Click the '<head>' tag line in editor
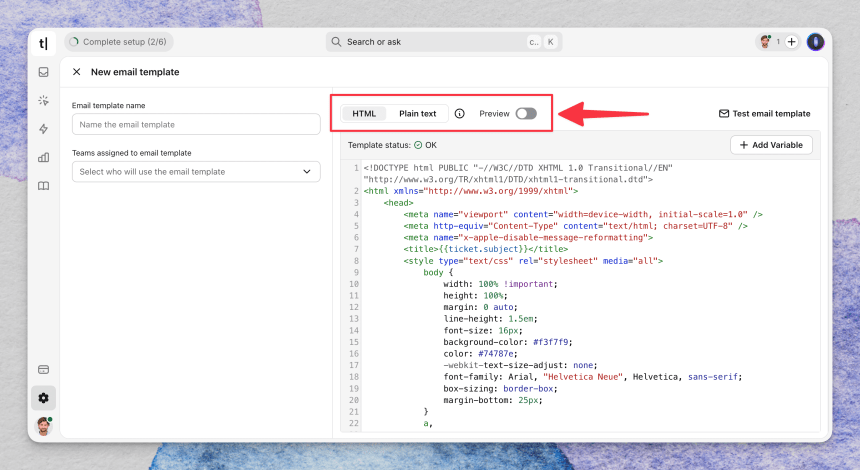Image resolution: width=860 pixels, height=470 pixels. click(398, 202)
